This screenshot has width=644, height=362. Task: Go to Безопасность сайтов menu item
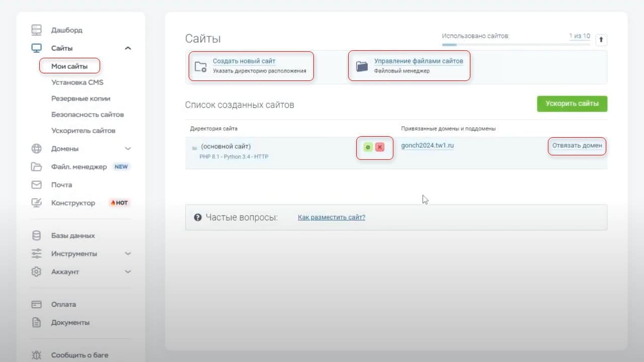[x=88, y=115]
